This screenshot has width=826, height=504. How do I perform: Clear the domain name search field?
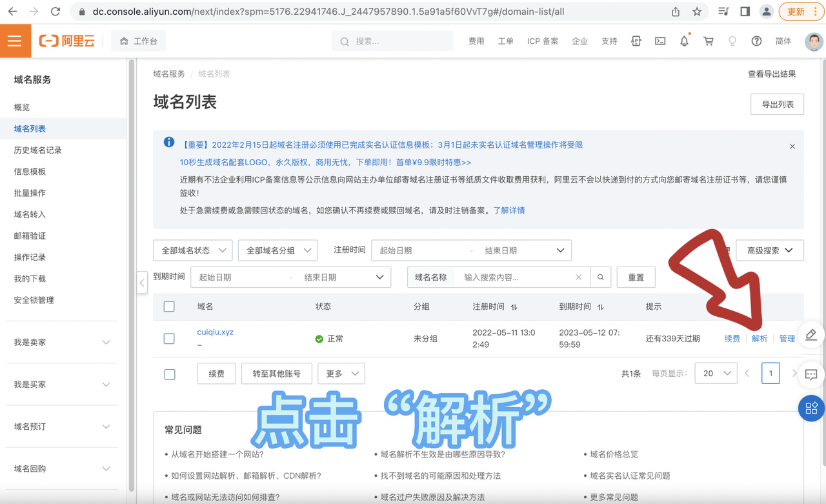point(578,277)
